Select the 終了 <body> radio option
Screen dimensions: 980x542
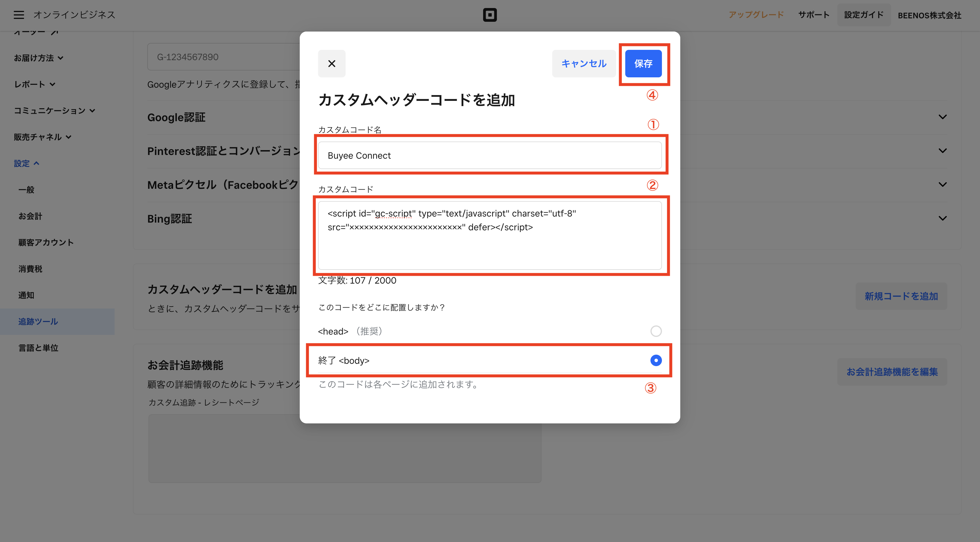pos(656,360)
